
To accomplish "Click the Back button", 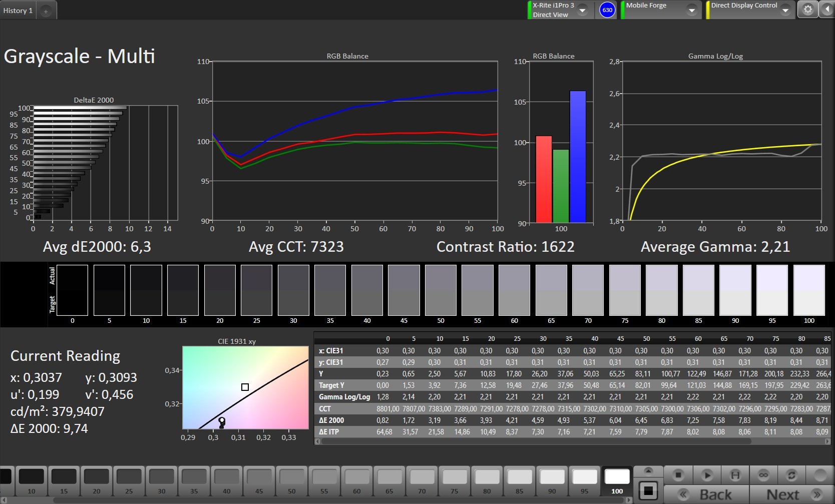I will click(x=706, y=494).
